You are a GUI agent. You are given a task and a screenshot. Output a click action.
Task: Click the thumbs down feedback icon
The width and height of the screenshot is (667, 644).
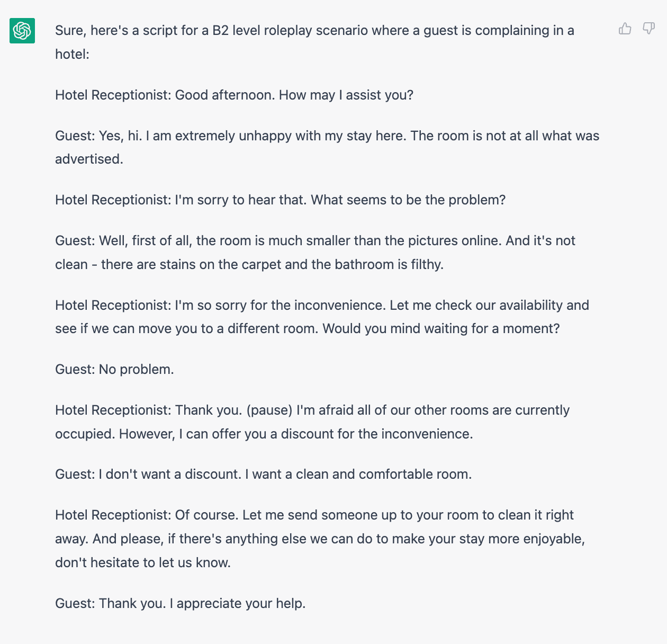(x=648, y=29)
